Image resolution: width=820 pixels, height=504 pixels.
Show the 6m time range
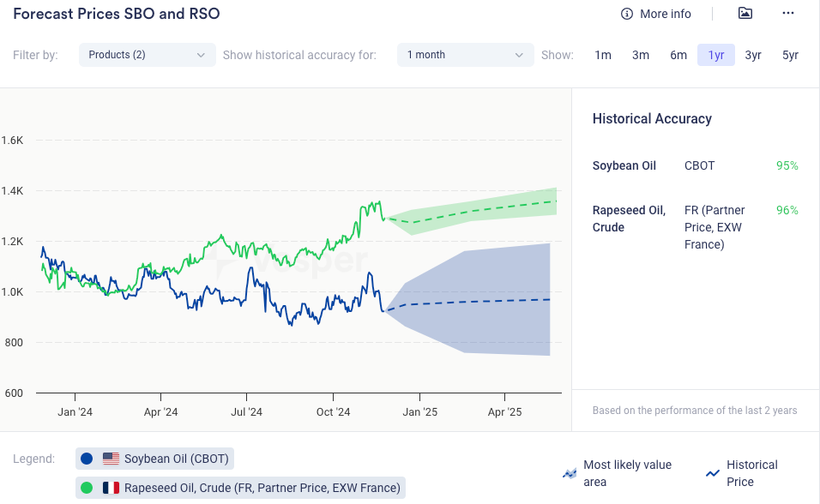coord(678,55)
